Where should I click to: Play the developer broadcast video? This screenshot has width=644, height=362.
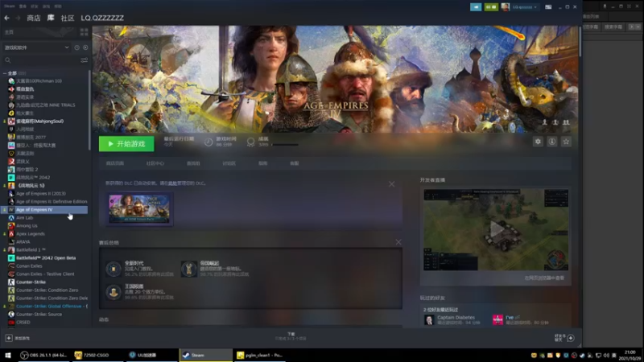click(496, 230)
